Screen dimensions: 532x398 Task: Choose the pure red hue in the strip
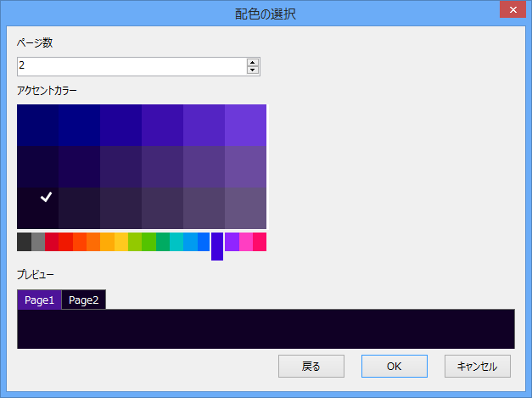[x=65, y=242]
